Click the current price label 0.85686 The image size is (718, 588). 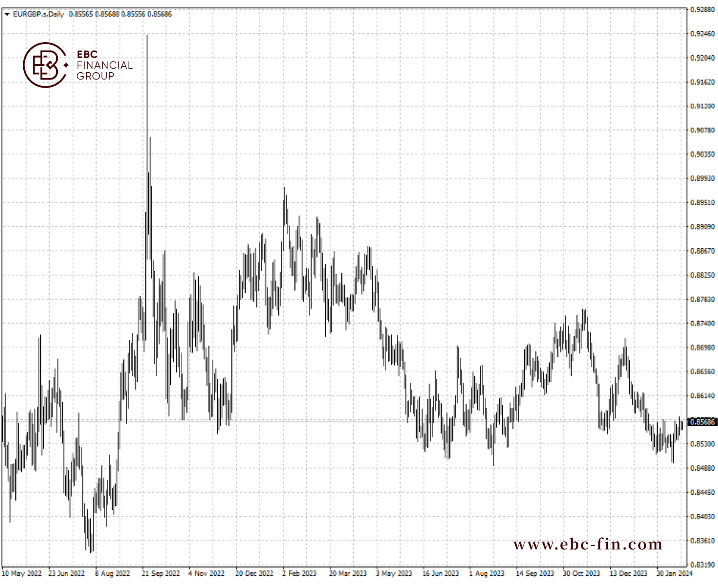click(x=703, y=422)
